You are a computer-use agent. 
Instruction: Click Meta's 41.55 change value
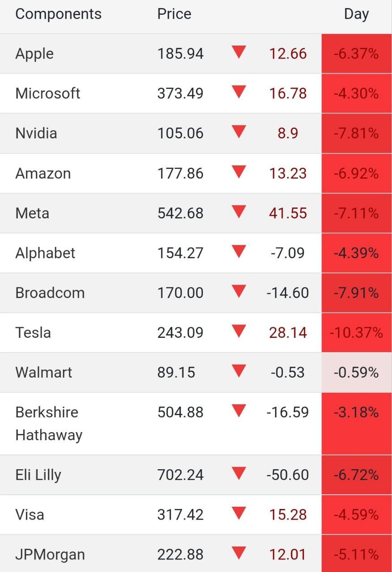coord(288,213)
